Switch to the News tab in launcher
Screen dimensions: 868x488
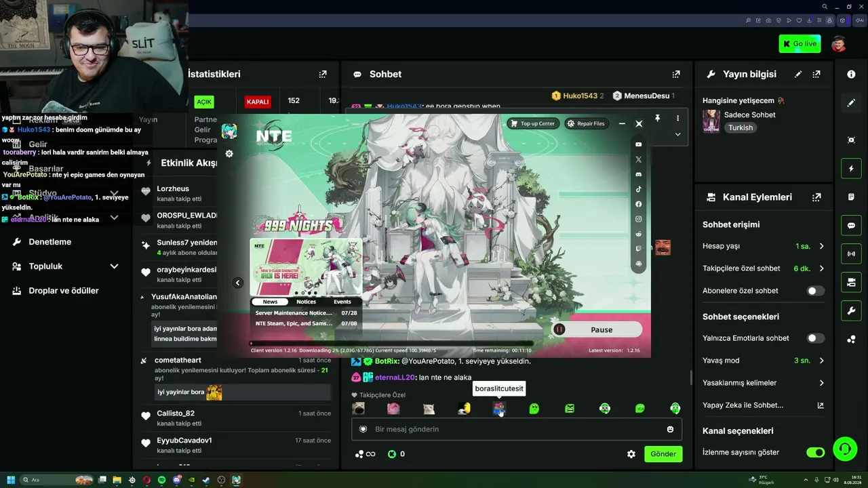click(270, 302)
